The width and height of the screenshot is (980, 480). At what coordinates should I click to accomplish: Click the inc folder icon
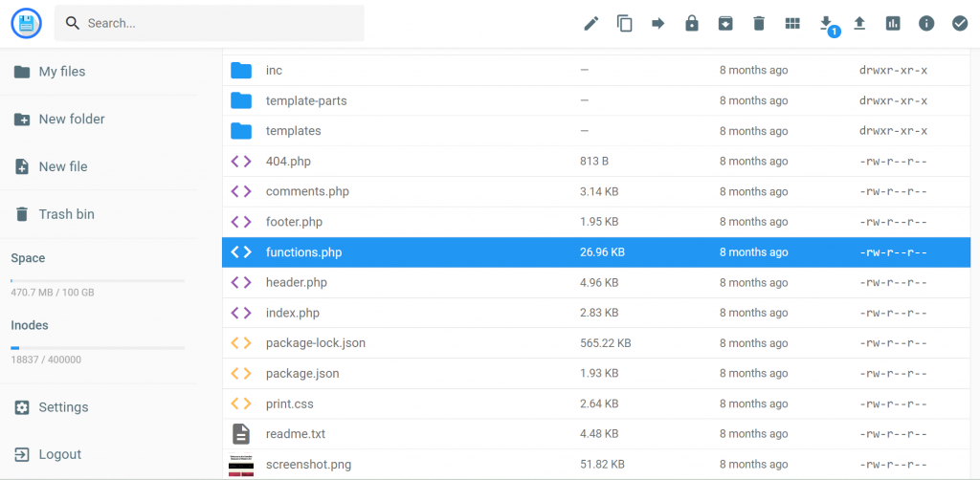tap(240, 71)
